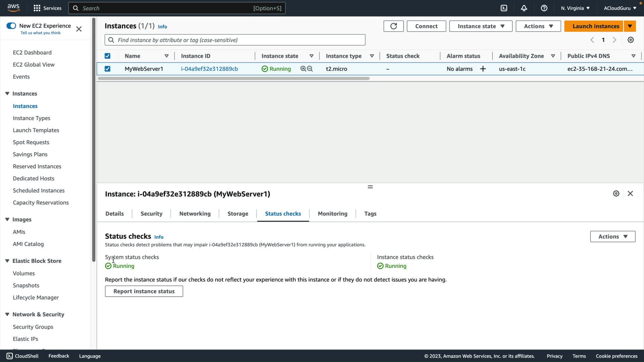Open the help question mark icon
Viewport: 644px width, 362px height.
544,8
